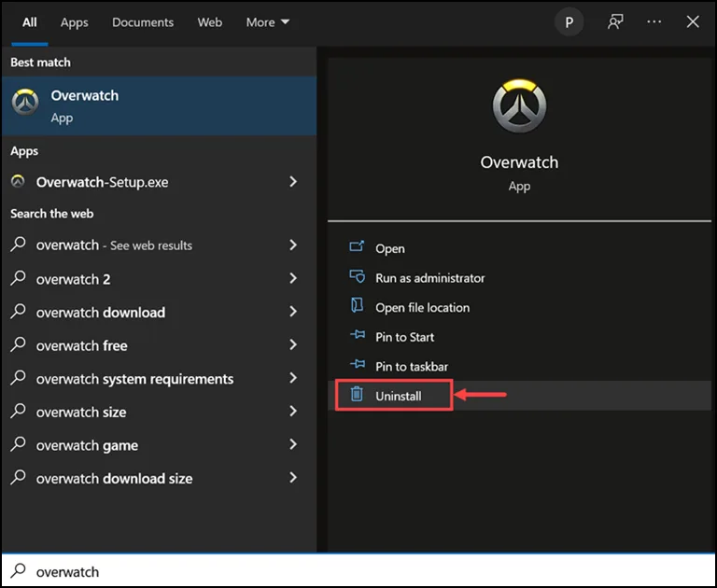
Task: Click the Open file location icon
Action: [x=357, y=305]
